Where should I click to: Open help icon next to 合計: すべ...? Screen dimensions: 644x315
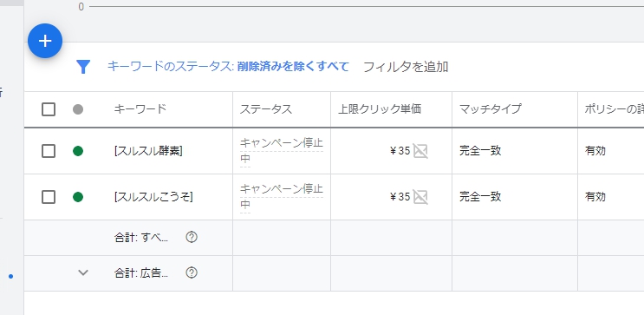tap(192, 237)
